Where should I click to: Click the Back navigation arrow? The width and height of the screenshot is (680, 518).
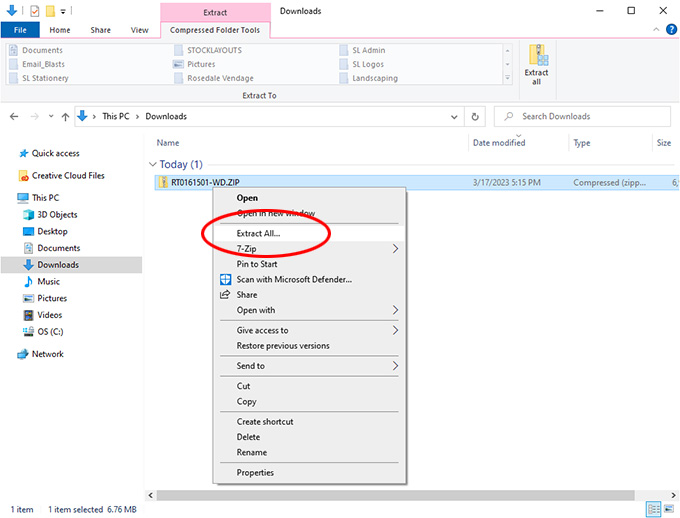[14, 116]
